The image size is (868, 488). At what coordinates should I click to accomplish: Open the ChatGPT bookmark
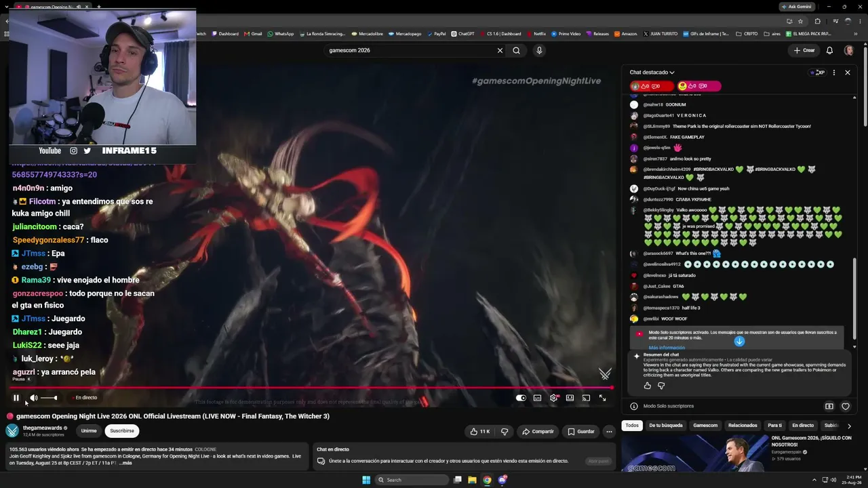click(x=462, y=33)
